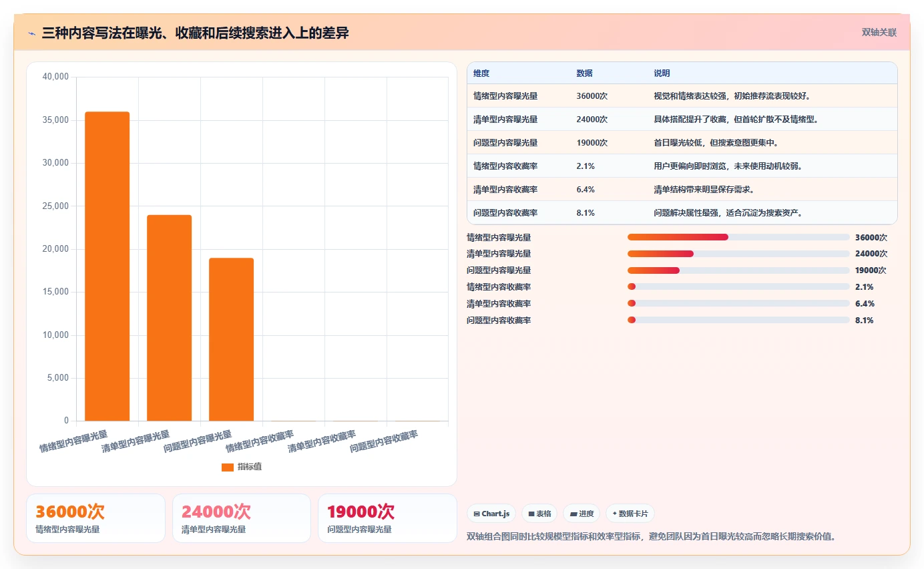Screen dimensions: 924x569
Task: Toggle the 指标值 legend label in chart
Action: pos(250,467)
